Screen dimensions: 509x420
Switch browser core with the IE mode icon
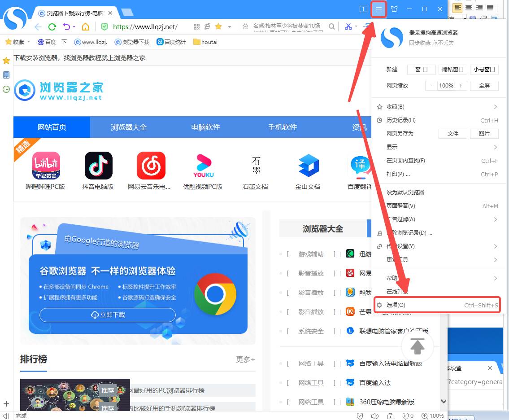207,26
